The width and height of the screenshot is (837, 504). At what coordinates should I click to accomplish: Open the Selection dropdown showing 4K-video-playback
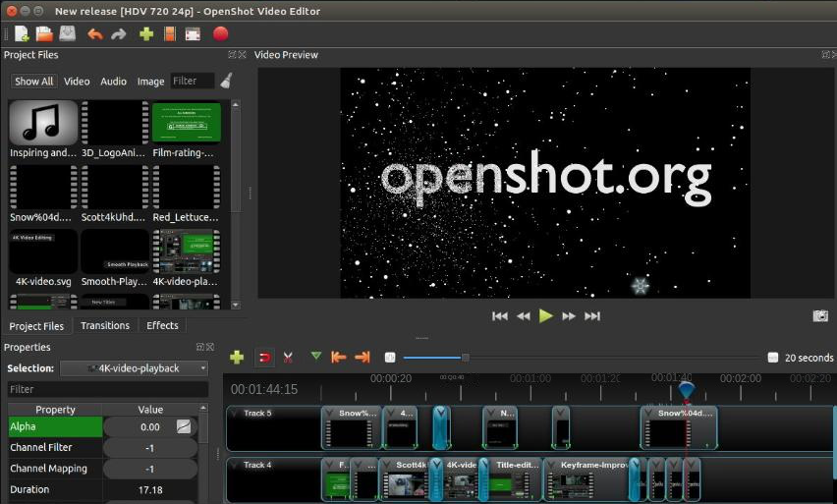pyautogui.click(x=135, y=368)
